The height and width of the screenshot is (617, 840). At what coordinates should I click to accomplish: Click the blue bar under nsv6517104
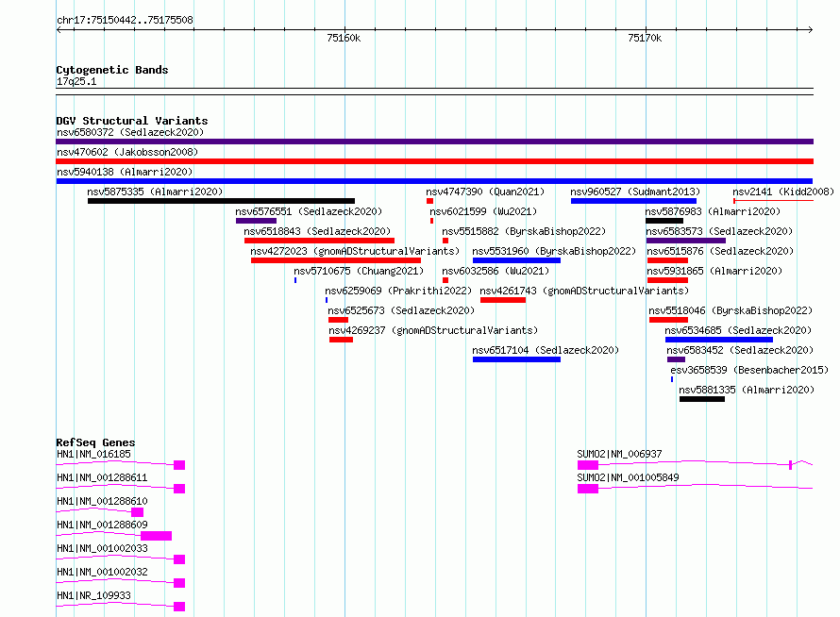point(516,359)
